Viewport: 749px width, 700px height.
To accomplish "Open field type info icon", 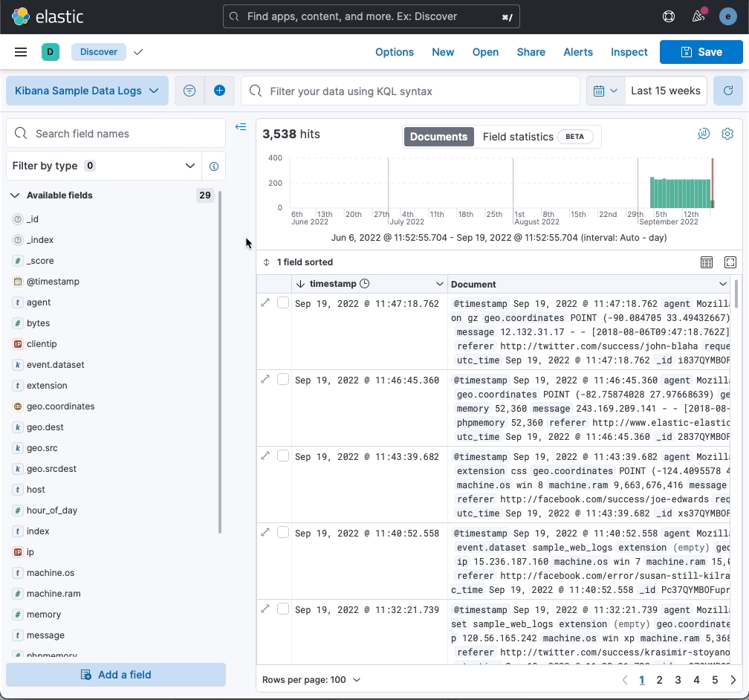I will point(214,166).
